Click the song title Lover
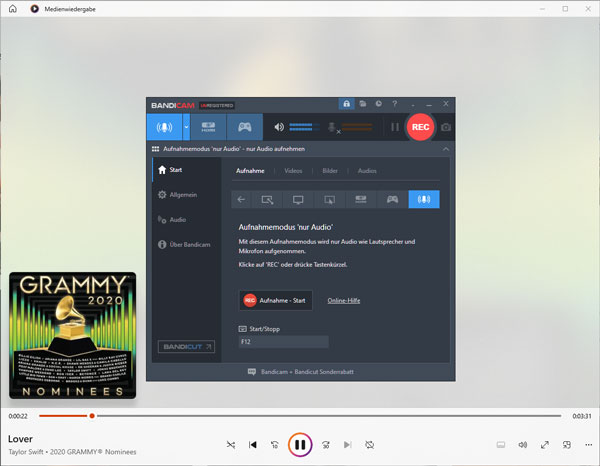The image size is (600, 466). click(20, 439)
